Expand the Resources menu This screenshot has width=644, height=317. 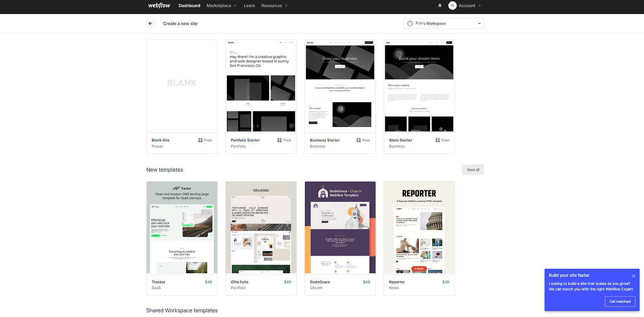274,6
